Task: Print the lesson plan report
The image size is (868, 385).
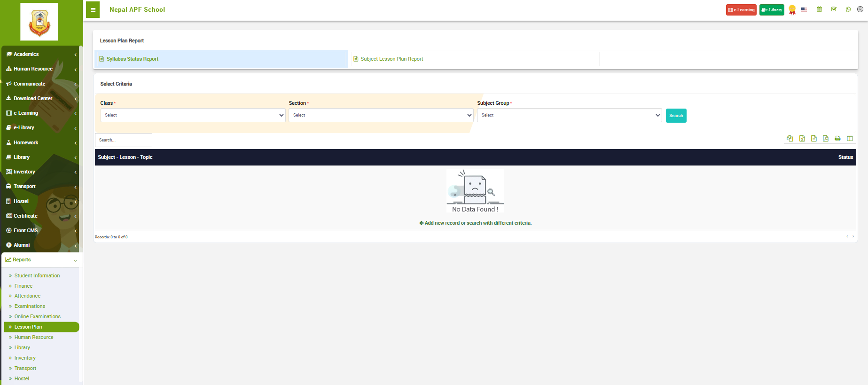Action: [x=837, y=139]
